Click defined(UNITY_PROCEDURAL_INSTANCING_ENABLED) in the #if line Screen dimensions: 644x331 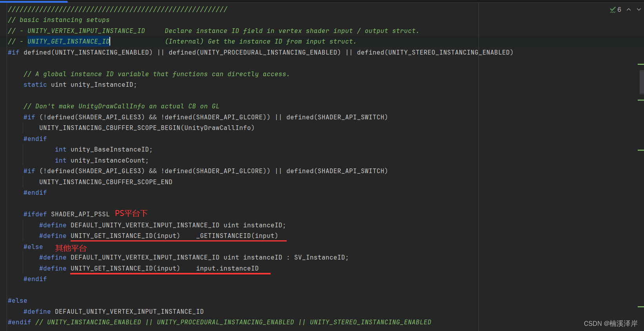(x=255, y=53)
